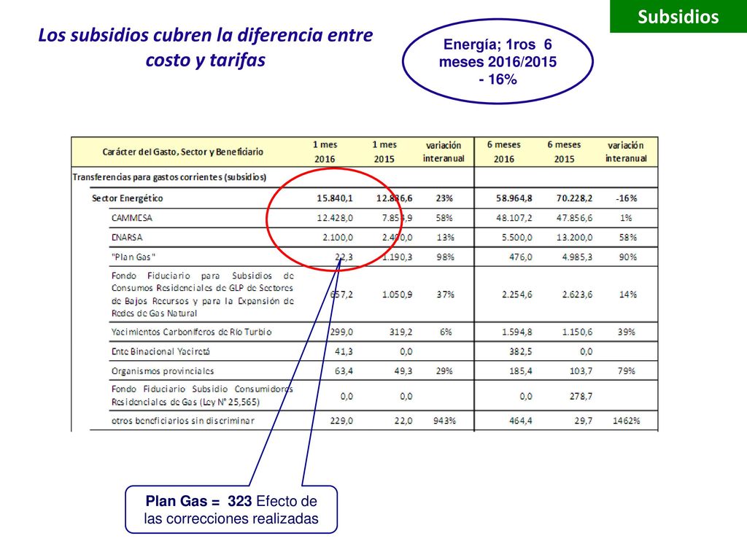Image resolution: width=747 pixels, height=560 pixels.
Task: Click the "37%" variation cell
Action: (446, 295)
